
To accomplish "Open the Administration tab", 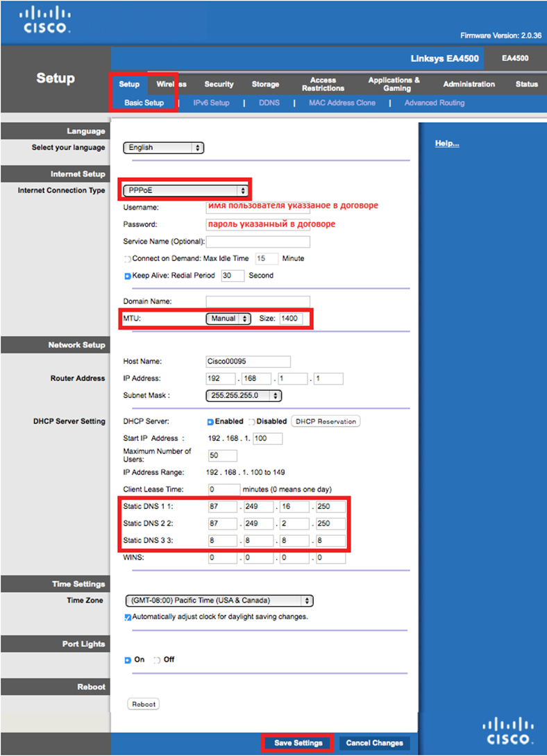I will [469, 84].
